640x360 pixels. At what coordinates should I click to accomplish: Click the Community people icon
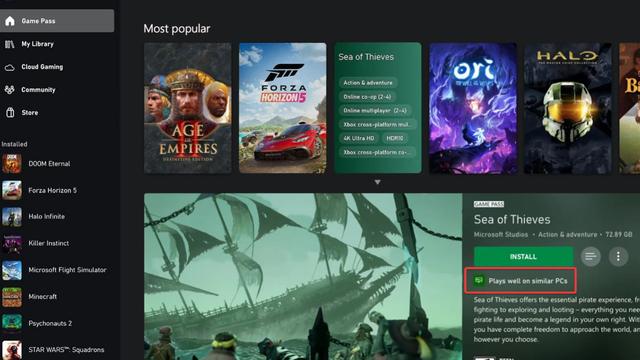pos(10,90)
